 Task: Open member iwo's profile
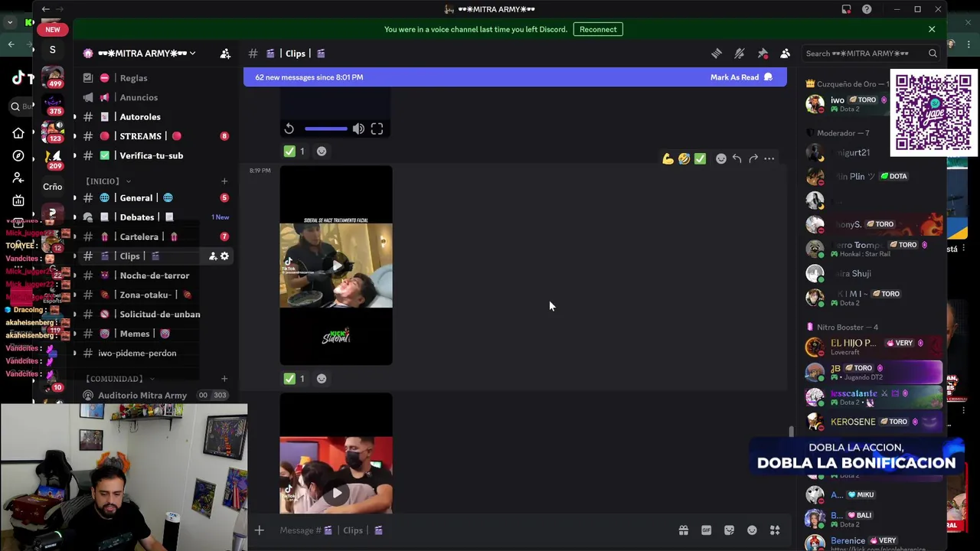[x=847, y=104]
